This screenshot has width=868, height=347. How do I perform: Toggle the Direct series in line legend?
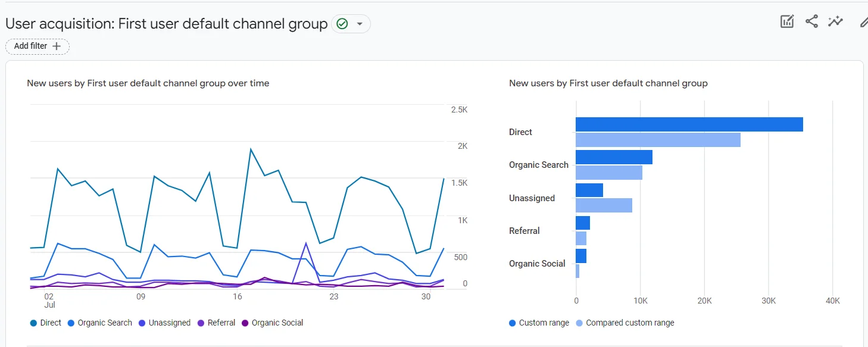[x=46, y=323]
